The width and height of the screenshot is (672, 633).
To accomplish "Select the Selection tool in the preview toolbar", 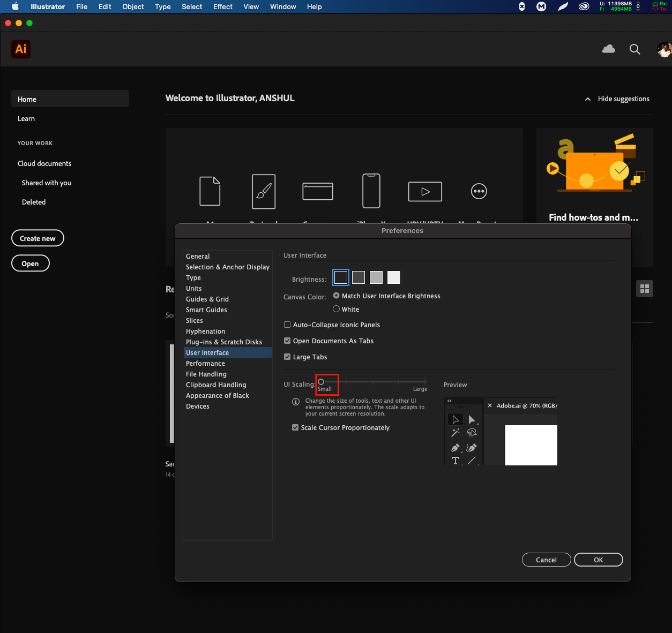I will click(455, 419).
